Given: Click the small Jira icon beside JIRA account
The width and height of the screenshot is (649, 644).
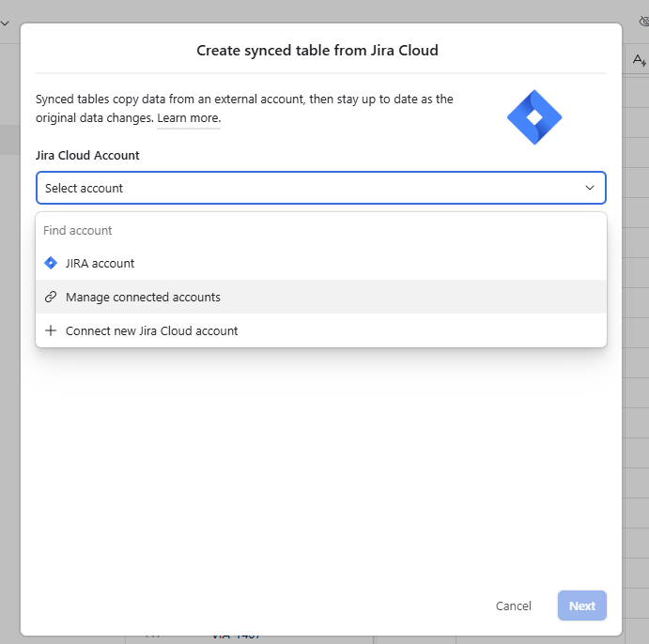Looking at the screenshot, I should 51,263.
